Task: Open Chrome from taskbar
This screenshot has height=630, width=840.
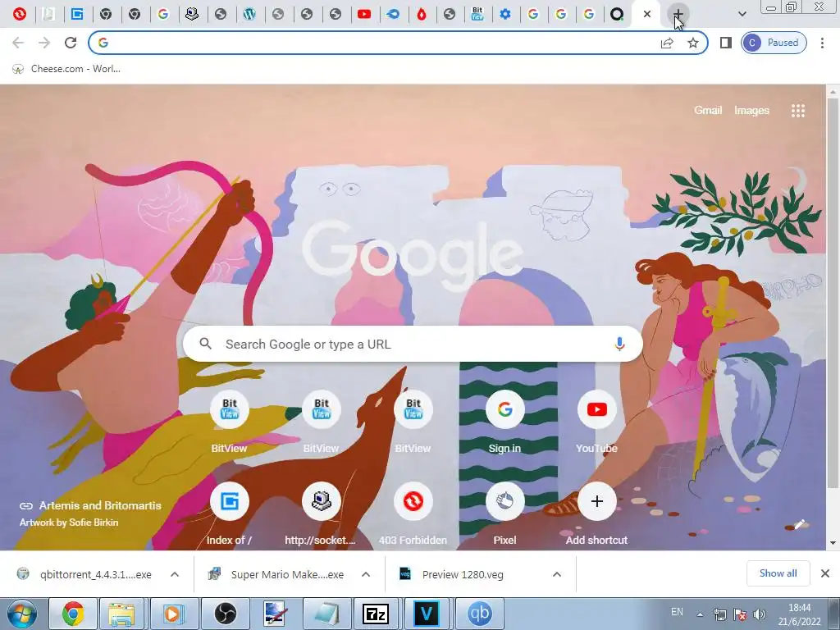Action: point(73,614)
